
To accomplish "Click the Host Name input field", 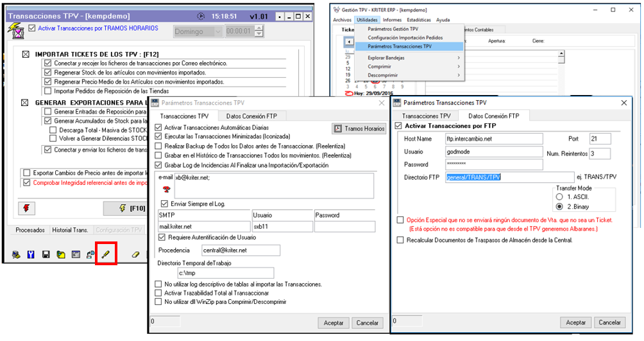I will point(494,139).
